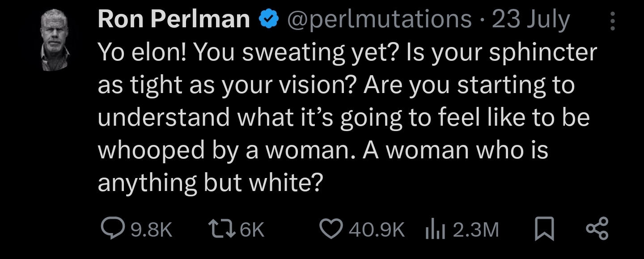Click the tweet's first line starting 'Yo elon!'

point(347,53)
